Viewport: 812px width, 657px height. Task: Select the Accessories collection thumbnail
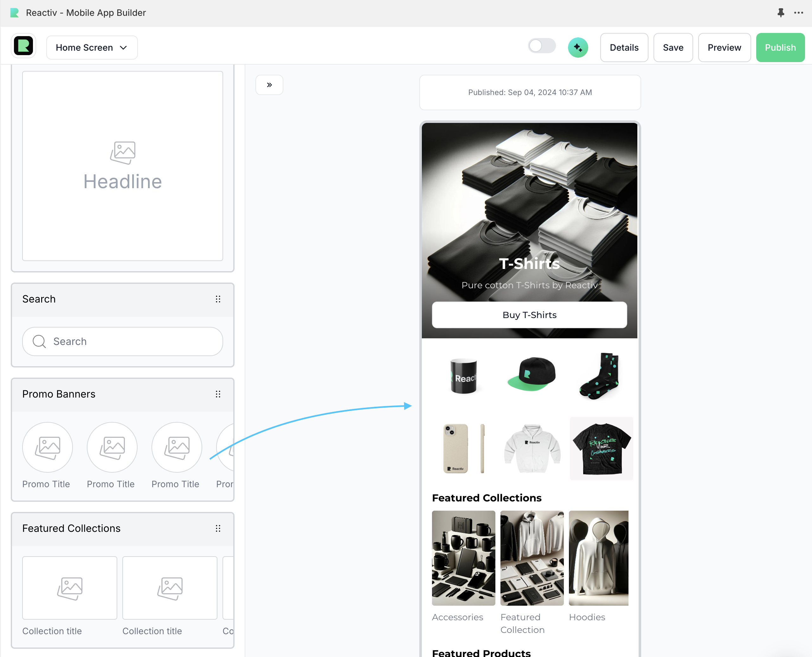[x=463, y=558]
